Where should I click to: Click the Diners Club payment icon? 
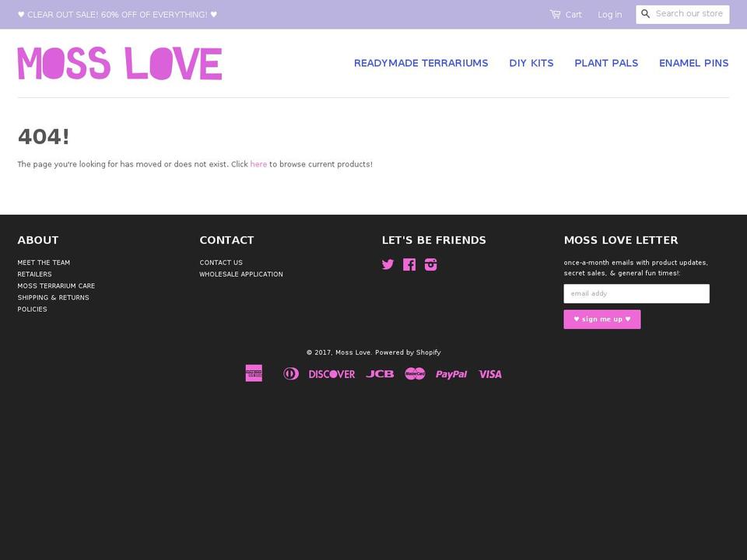291,373
